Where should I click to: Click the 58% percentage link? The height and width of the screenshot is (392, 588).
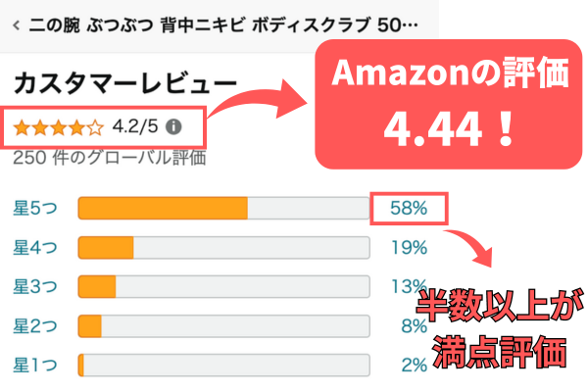[410, 208]
